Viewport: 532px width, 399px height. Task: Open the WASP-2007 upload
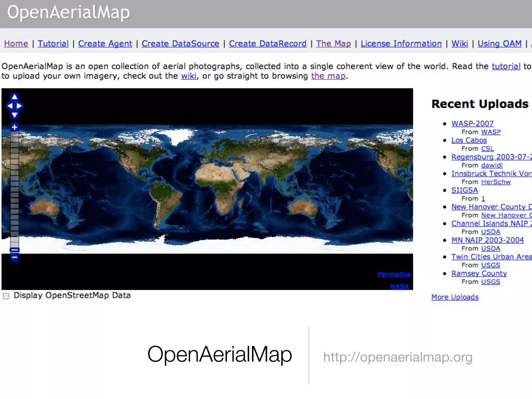[x=472, y=123]
